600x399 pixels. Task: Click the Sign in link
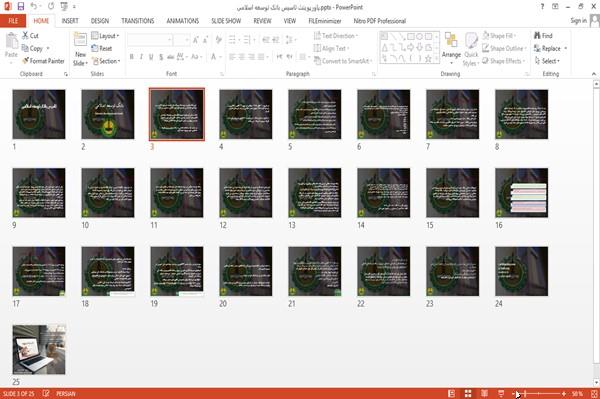578,21
